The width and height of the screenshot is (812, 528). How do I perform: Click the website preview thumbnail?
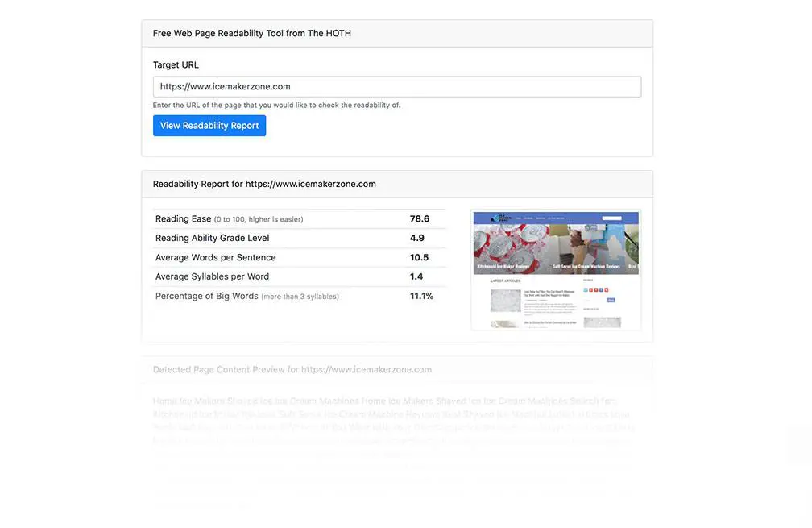556,268
